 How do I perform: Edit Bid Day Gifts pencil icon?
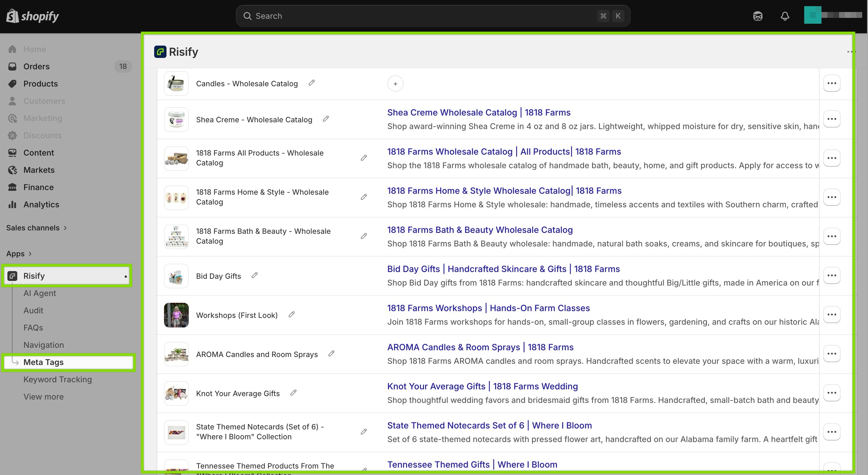(255, 275)
